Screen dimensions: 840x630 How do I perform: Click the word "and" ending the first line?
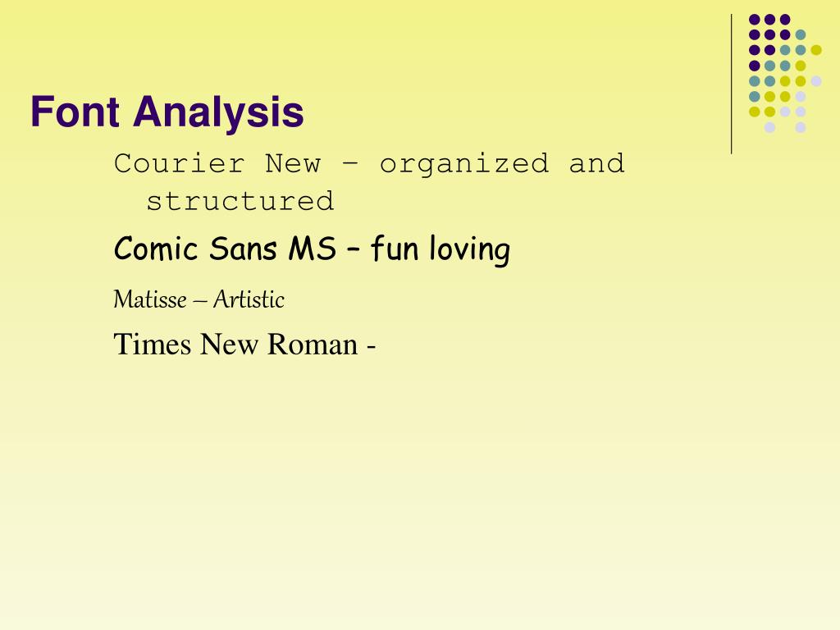pos(597,163)
